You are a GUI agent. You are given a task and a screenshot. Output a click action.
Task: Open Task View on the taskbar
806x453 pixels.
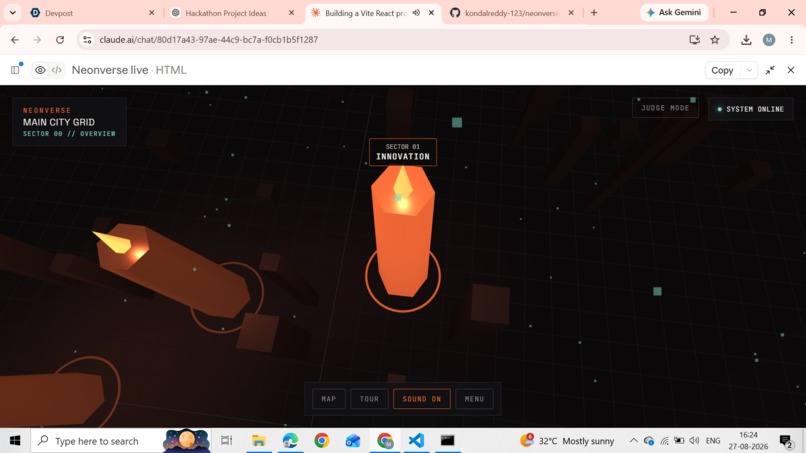tap(226, 441)
